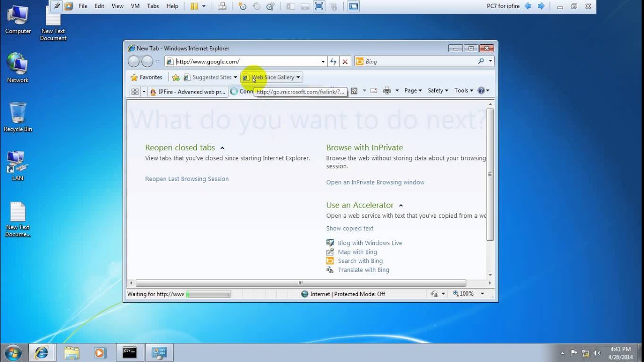This screenshot has width=644, height=362.
Task: Expand Web Slice Gallery dropdown
Action: tap(298, 77)
